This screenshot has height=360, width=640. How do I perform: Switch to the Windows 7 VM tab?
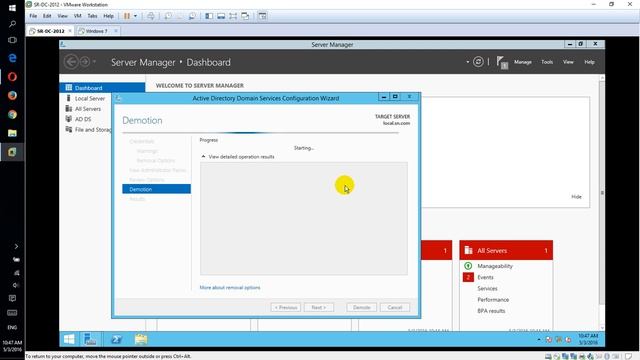pos(96,31)
